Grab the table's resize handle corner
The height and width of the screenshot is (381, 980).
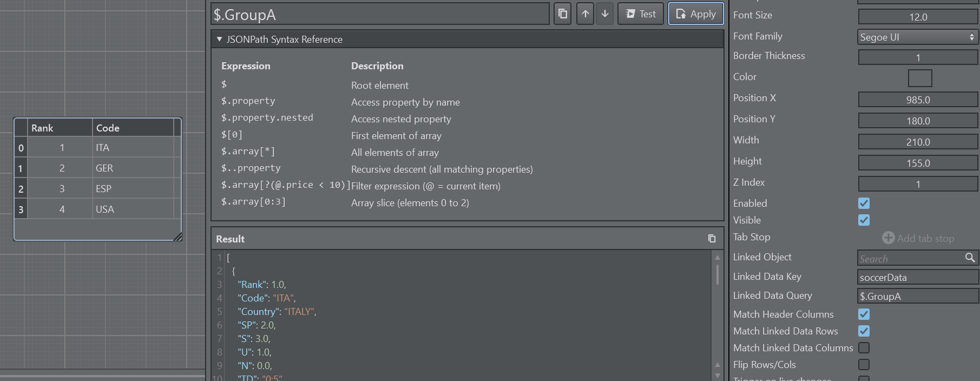(177, 237)
